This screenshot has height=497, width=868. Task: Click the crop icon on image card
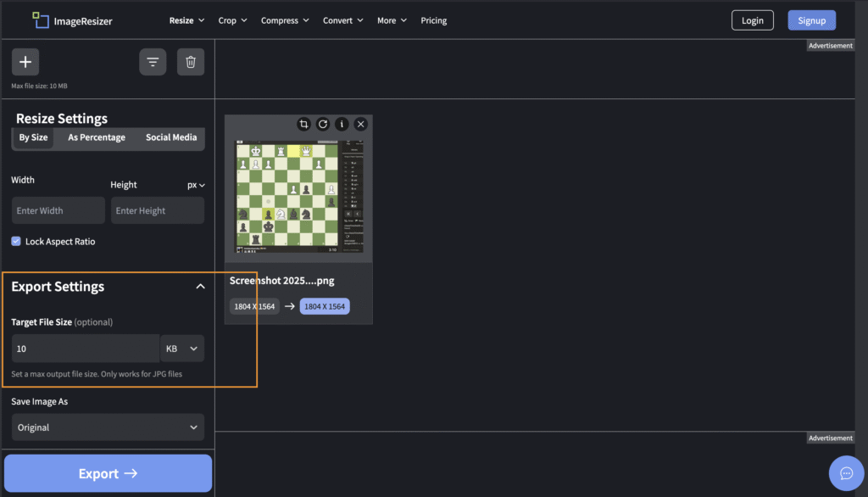tap(303, 124)
